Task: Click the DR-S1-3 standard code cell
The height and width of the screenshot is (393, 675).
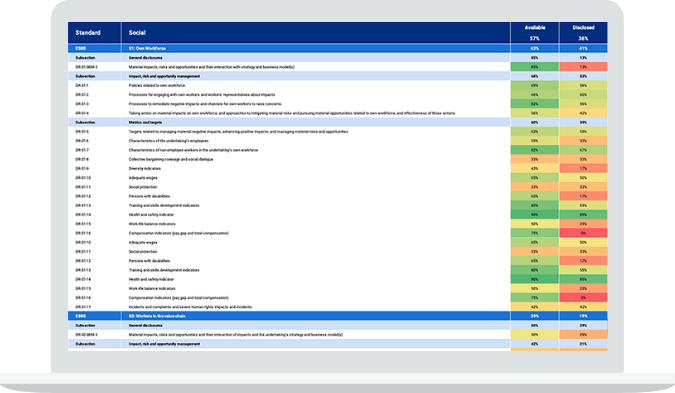Action: coord(82,104)
